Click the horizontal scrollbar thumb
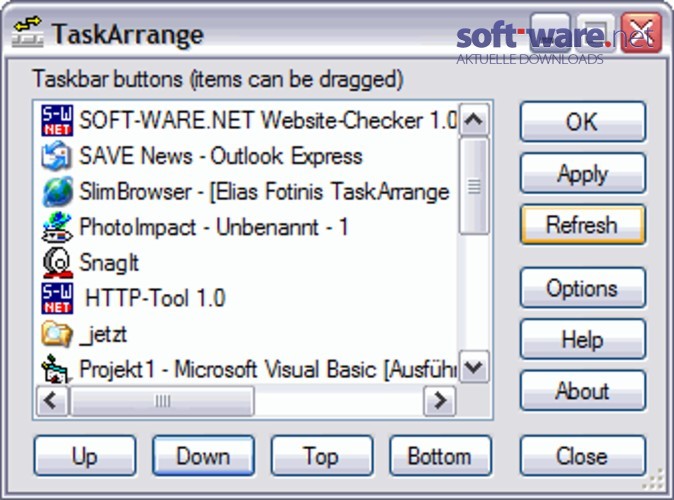Screen dimensions: 674x500 coord(162,401)
